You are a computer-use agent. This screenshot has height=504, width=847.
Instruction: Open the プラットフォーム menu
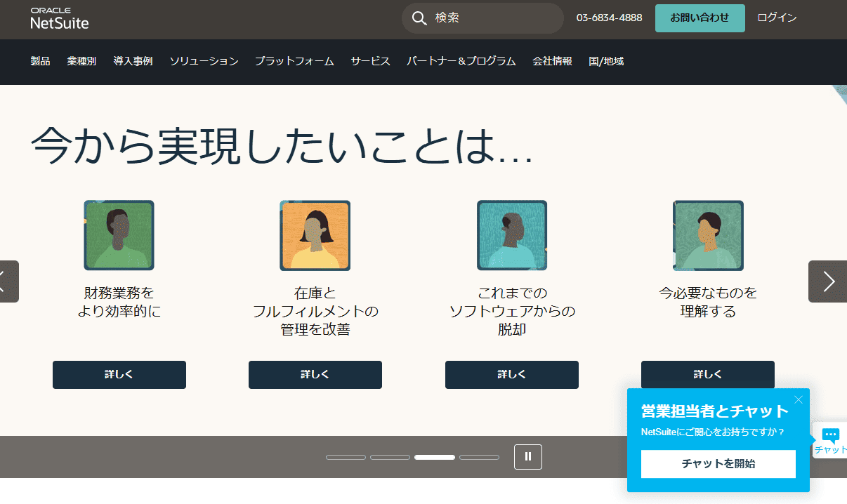click(x=294, y=61)
